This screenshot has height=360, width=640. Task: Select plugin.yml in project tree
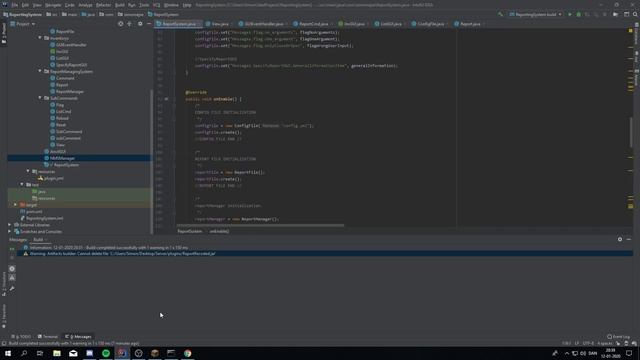pos(53,178)
